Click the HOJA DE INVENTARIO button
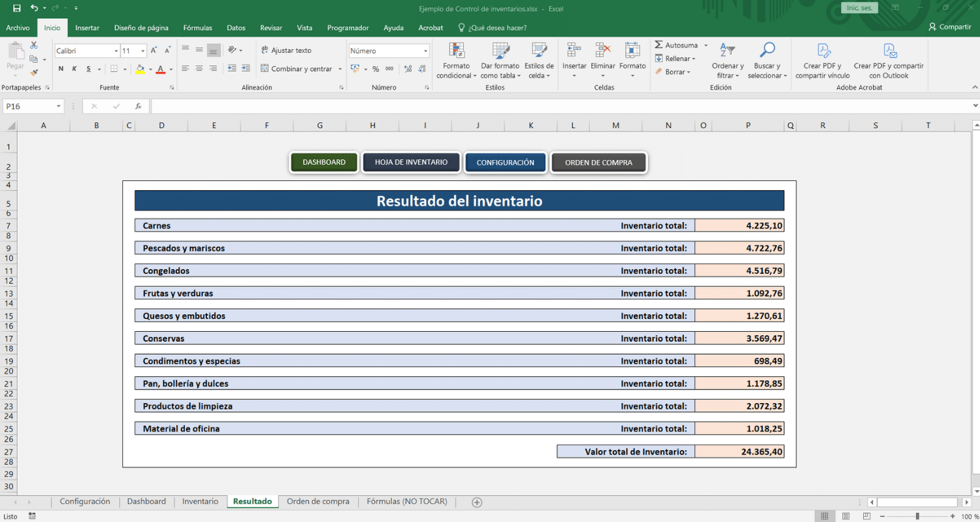 (411, 162)
